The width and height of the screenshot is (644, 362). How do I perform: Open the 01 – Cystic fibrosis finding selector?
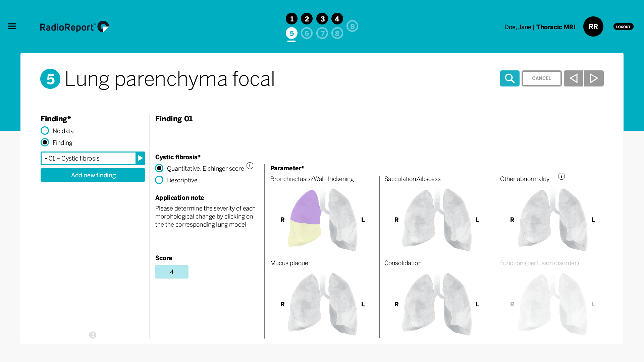click(88, 158)
